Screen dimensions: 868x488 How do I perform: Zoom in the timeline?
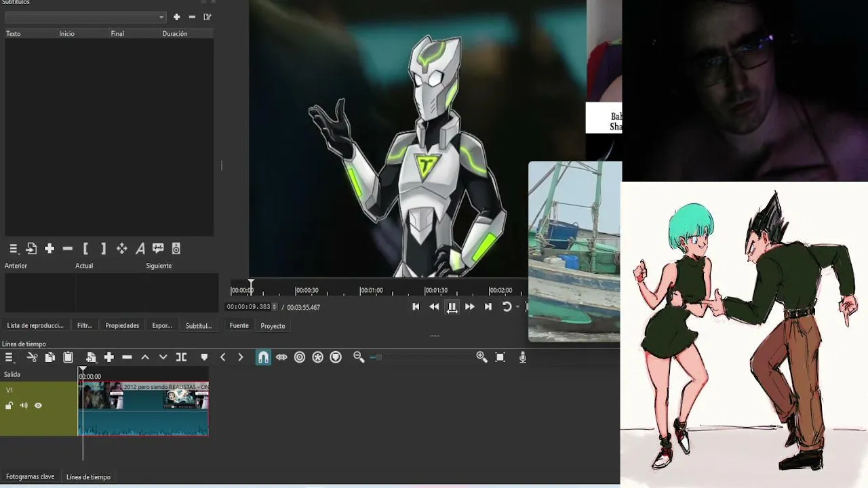[481, 357]
